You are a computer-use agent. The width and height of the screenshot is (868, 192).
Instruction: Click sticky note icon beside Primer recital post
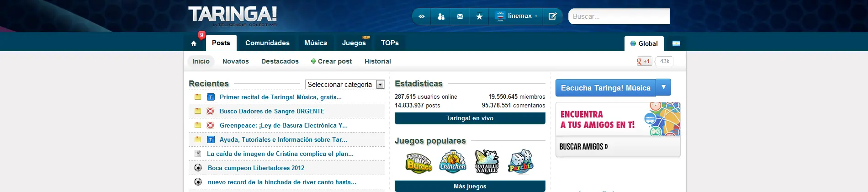pyautogui.click(x=198, y=97)
